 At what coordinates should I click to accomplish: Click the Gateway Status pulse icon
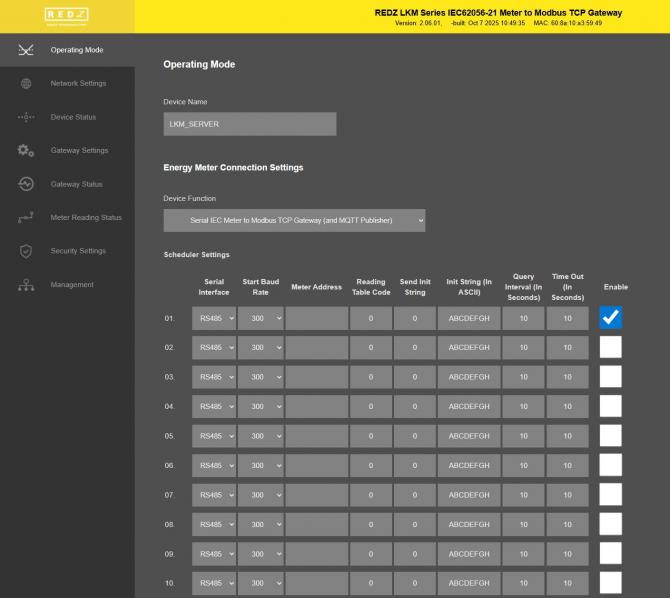[27, 184]
